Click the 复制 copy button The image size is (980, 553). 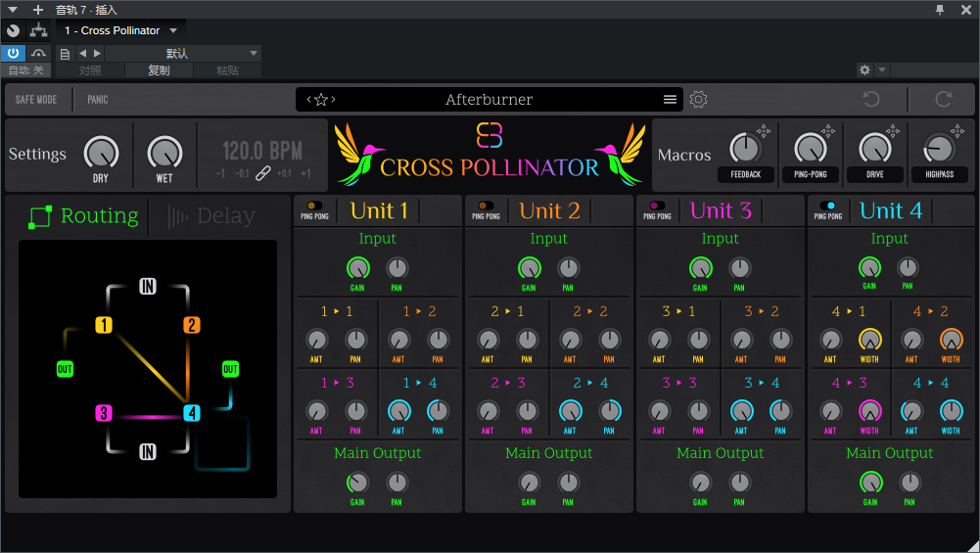pyautogui.click(x=159, y=70)
